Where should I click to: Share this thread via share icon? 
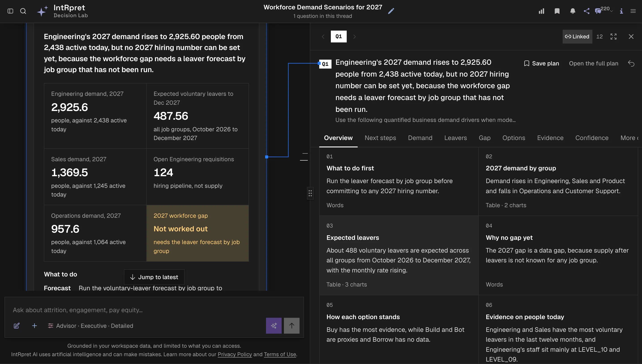click(587, 11)
